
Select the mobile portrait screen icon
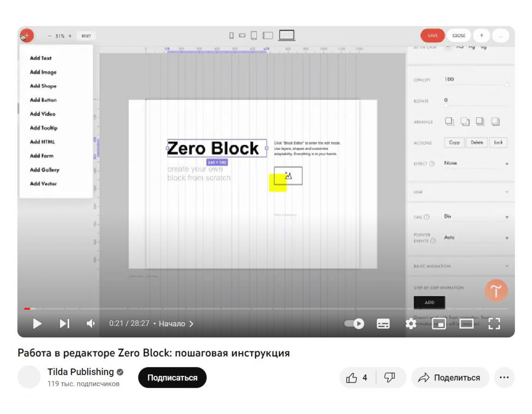[231, 36]
